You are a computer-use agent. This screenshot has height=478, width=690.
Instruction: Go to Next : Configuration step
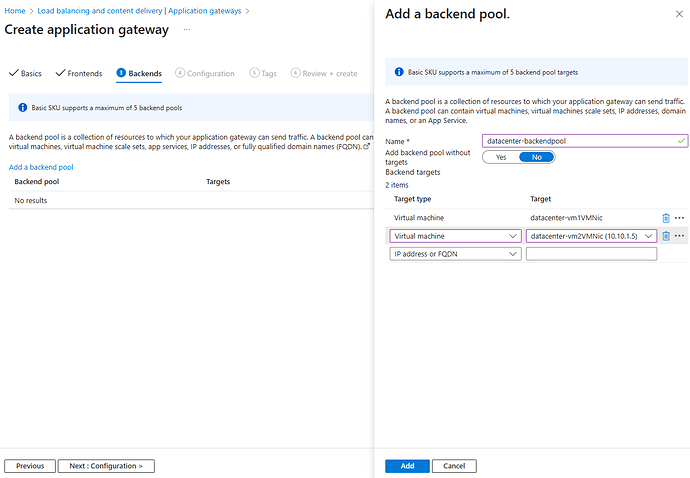tap(106, 466)
